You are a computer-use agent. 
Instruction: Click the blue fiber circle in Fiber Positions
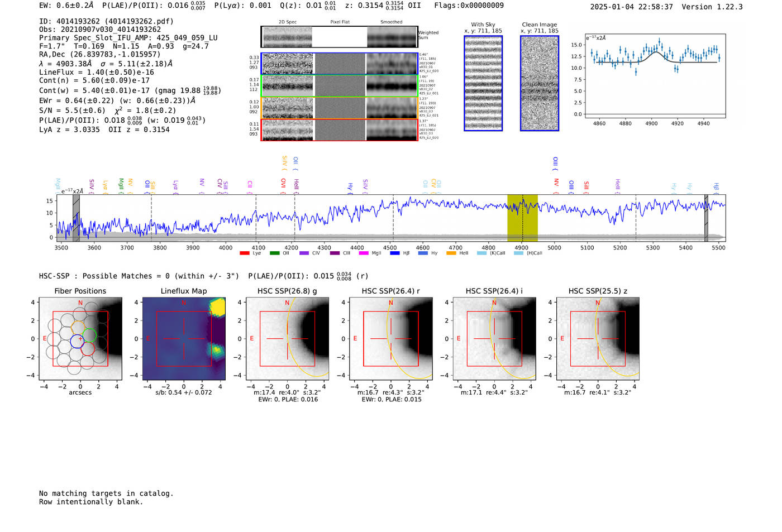(x=77, y=341)
